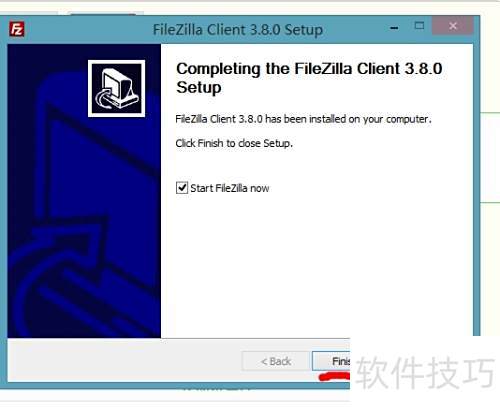Click the "FileZilla Client 3.8.0 Setup" title bar text
This screenshot has width=500, height=410.
coord(238,30)
